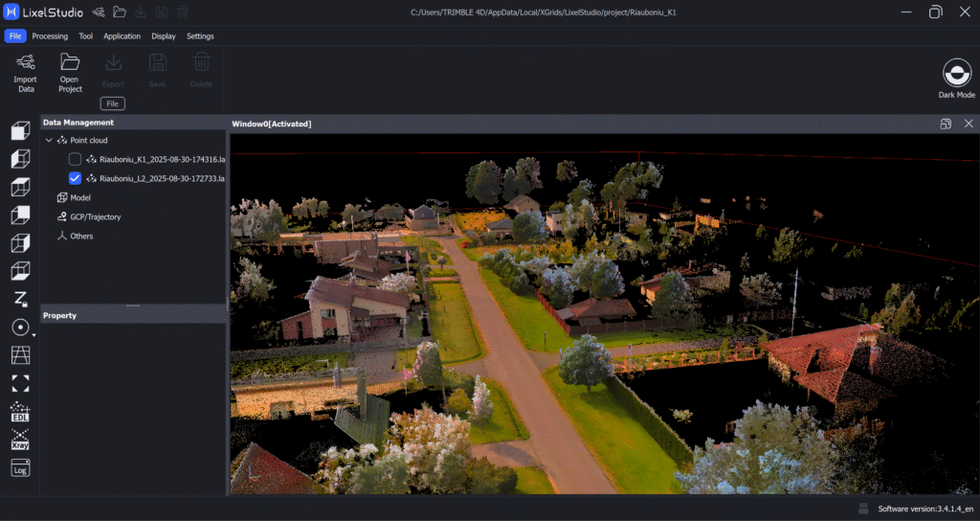Check the Riauboniu_K1 point cloud checkbox
Viewport: 980px width, 521px height.
(x=75, y=159)
